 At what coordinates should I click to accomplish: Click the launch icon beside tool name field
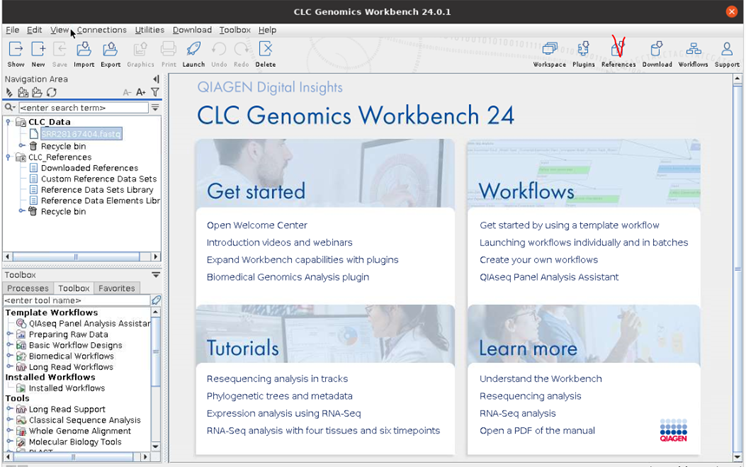(156, 300)
